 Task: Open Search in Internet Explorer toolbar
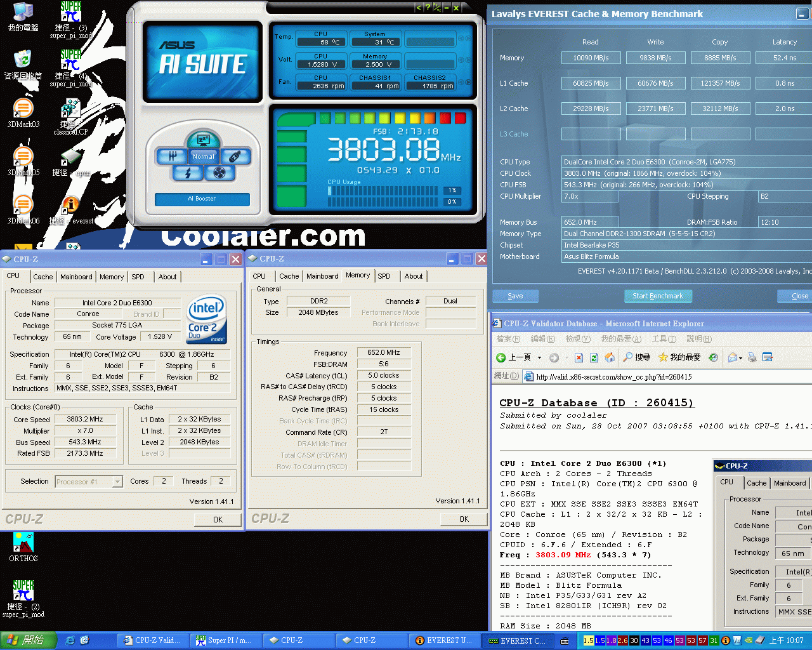(x=637, y=357)
